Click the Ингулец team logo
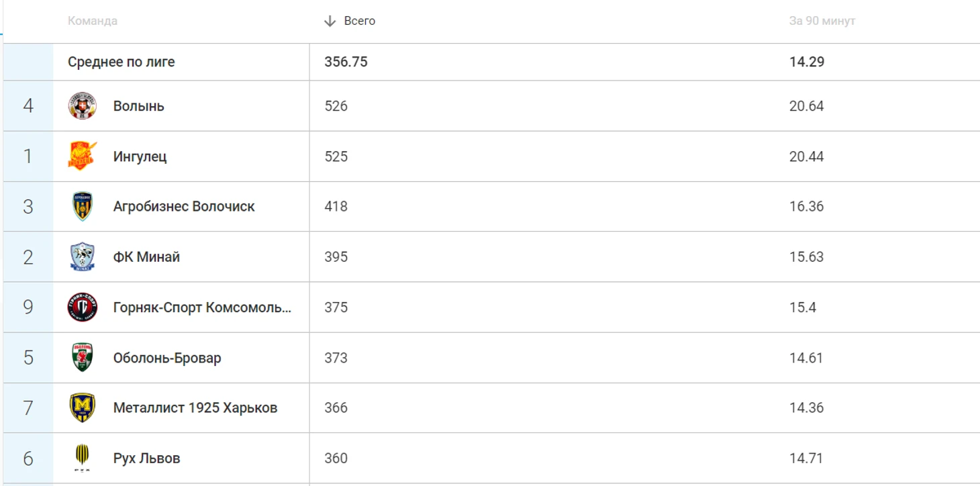 click(x=83, y=156)
